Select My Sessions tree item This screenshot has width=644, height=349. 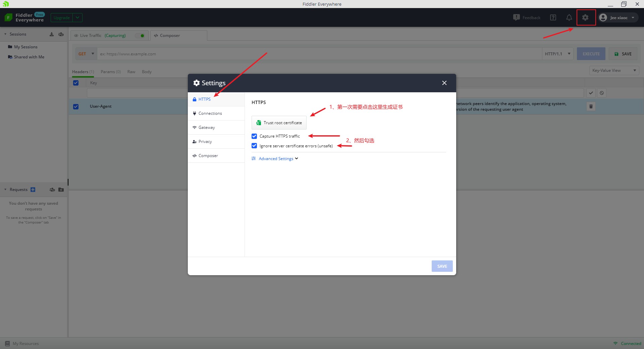[x=25, y=47]
